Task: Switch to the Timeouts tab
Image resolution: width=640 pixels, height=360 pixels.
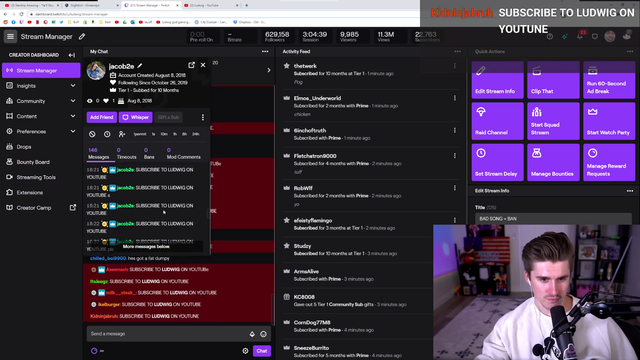Action: pos(127,153)
